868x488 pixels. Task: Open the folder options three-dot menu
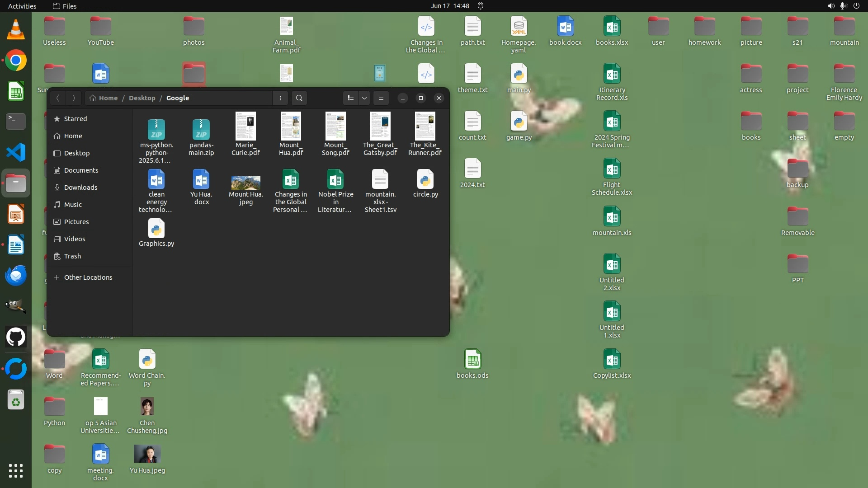click(280, 98)
